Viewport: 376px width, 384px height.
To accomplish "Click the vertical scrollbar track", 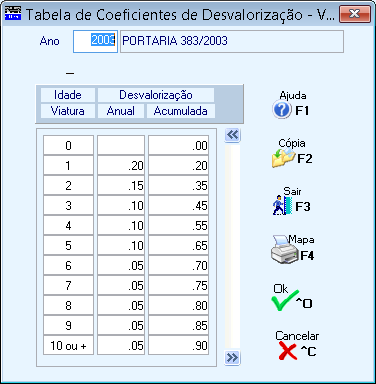I will 232,246.
